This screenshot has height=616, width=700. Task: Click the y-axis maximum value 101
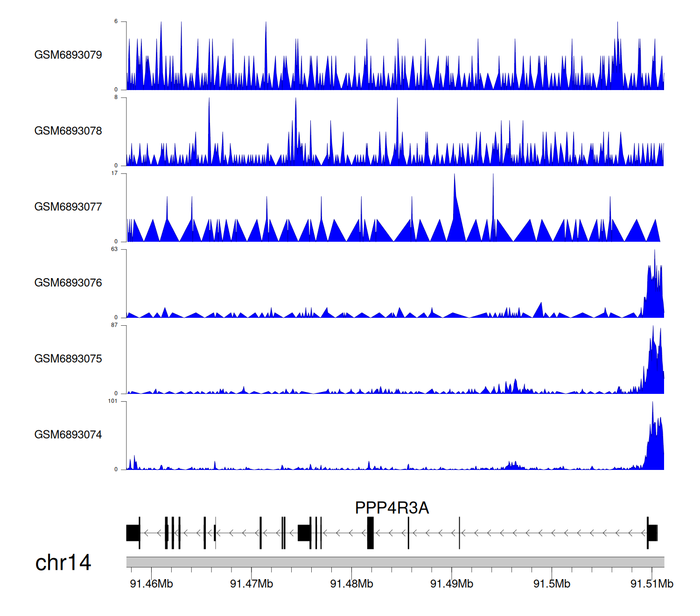pos(112,401)
